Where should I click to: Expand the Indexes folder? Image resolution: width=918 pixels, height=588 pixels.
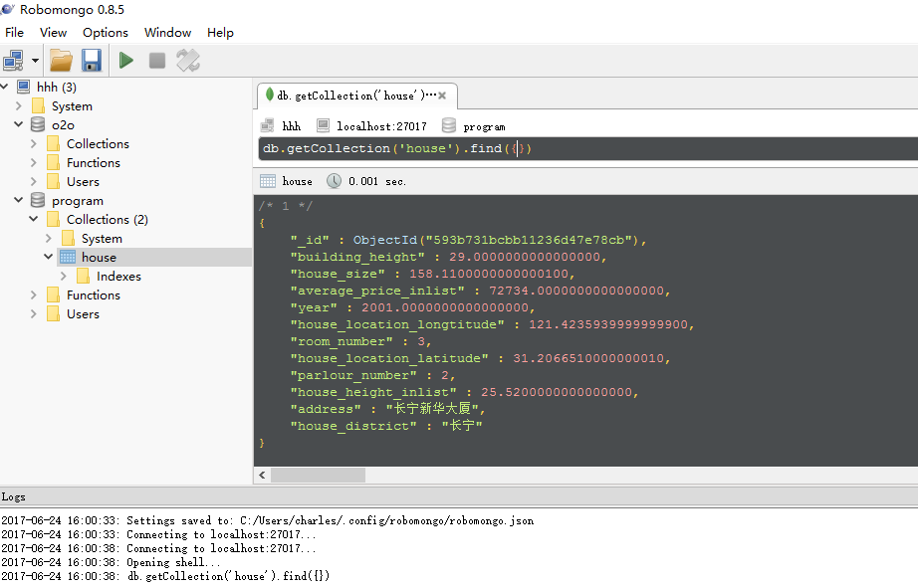64,277
